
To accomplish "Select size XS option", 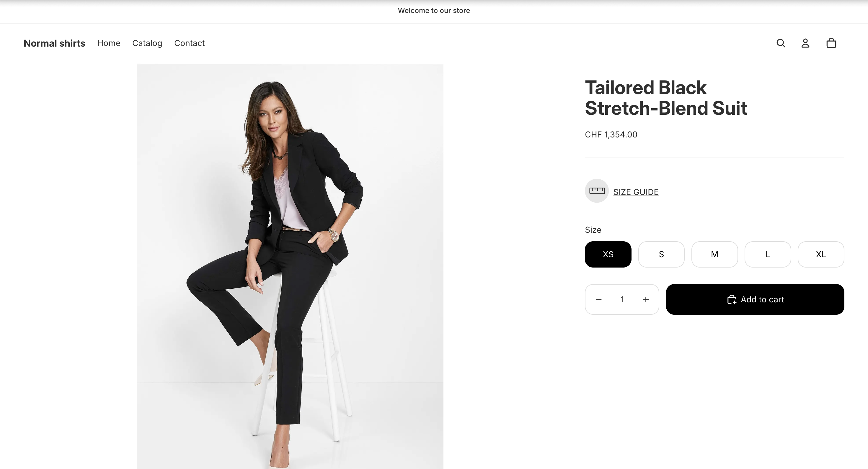I will (x=608, y=254).
